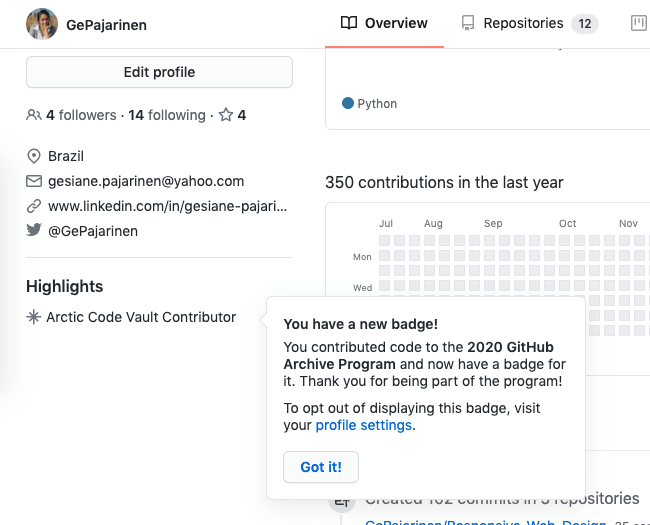Click the Mon weekday label

point(362,257)
